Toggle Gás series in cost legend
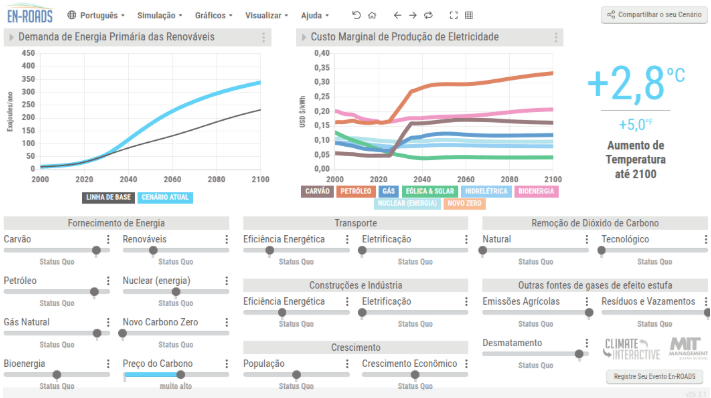711x398 pixels. (389, 191)
